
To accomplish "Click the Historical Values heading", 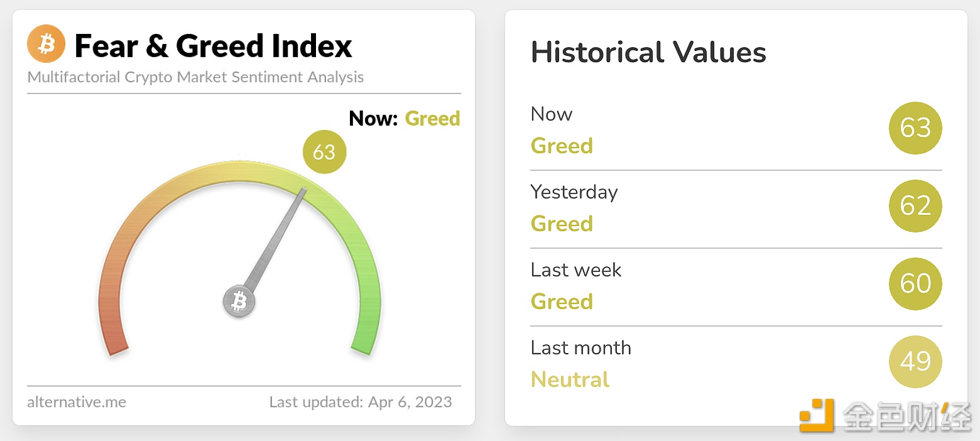I will pyautogui.click(x=648, y=52).
